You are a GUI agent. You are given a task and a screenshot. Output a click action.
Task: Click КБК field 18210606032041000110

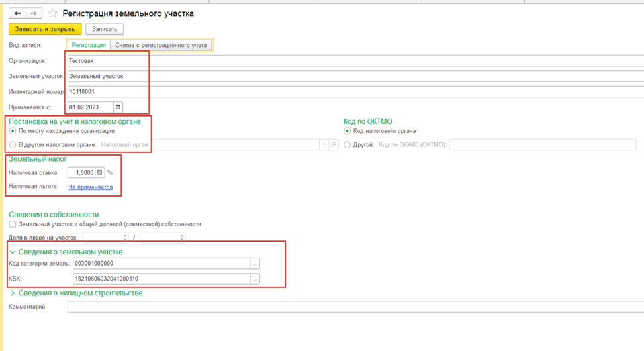coord(161,279)
